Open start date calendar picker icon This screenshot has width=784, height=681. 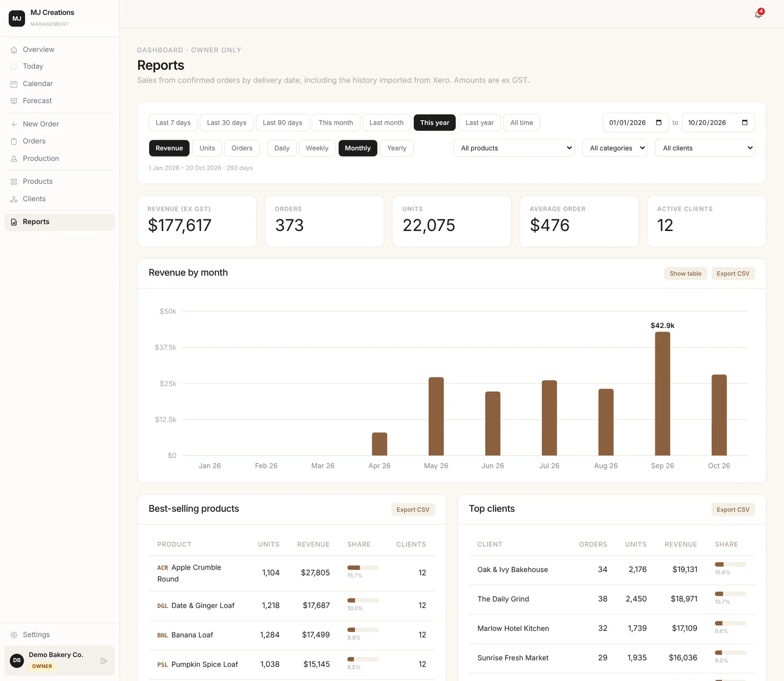tap(659, 123)
